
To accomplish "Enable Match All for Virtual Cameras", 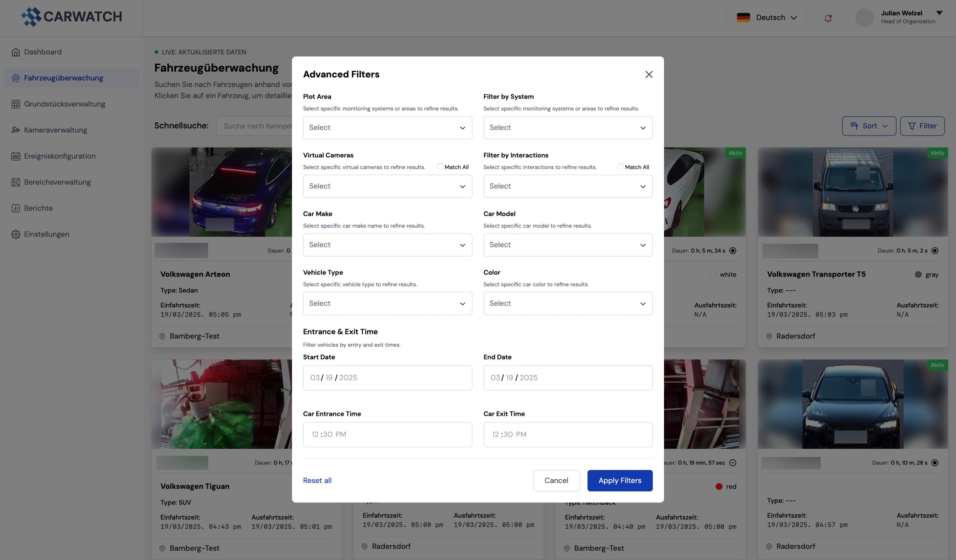I will tap(440, 167).
